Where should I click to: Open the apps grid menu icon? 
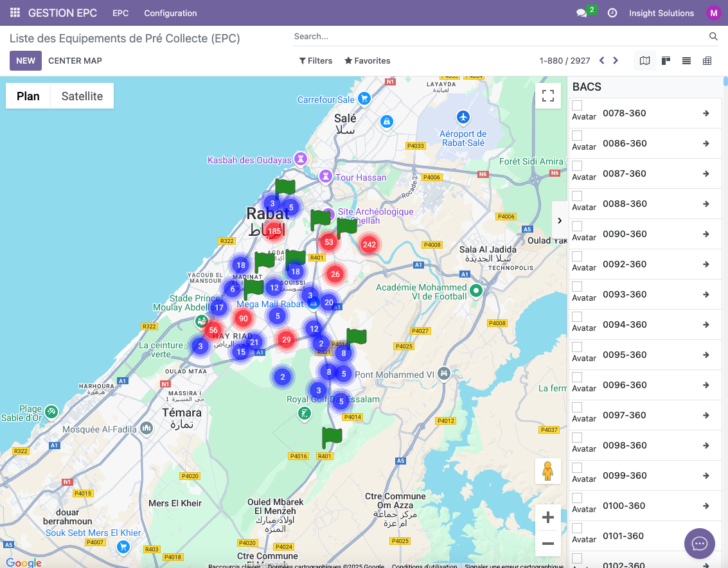pos(15,13)
